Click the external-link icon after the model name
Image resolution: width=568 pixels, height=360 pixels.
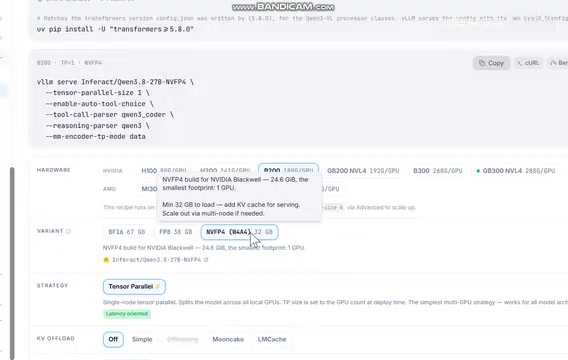(206, 260)
